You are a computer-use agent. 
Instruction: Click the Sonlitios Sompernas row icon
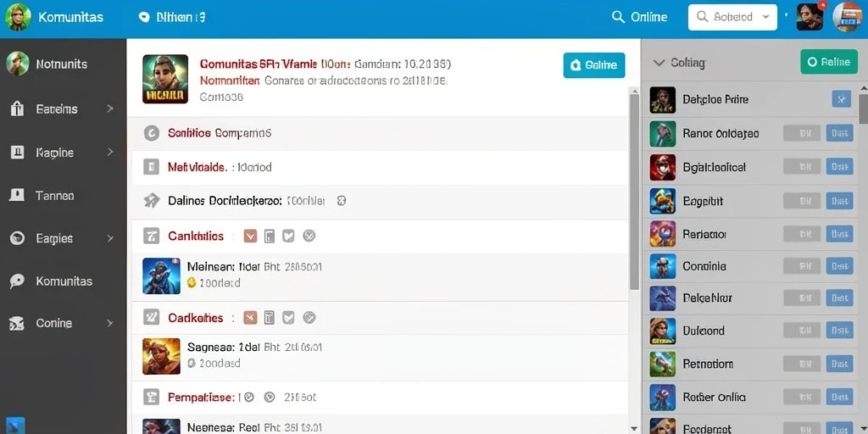pos(151,133)
